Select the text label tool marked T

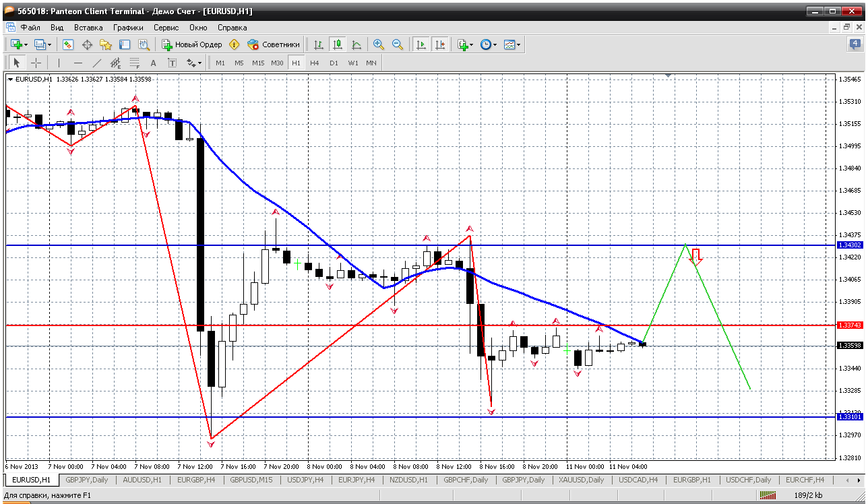173,63
